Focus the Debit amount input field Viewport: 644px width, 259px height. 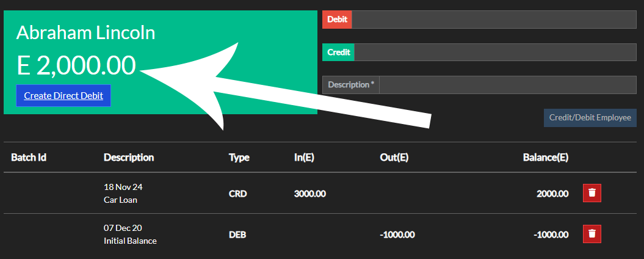pos(493,20)
